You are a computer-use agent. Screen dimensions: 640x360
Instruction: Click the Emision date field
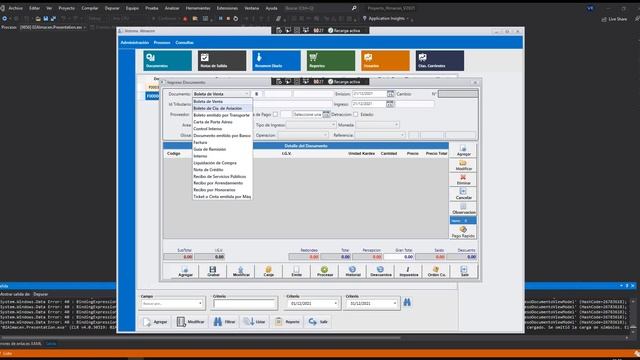369,94
